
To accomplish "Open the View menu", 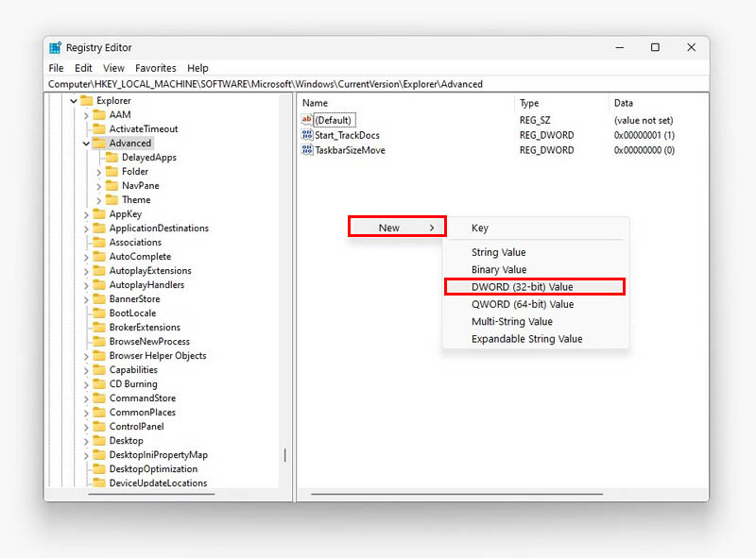I will point(113,68).
